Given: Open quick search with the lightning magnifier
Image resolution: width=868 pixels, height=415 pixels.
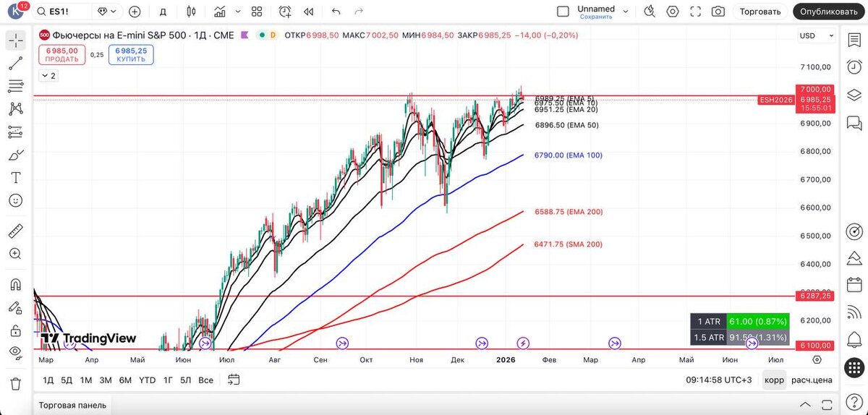Looking at the screenshot, I should point(650,12).
